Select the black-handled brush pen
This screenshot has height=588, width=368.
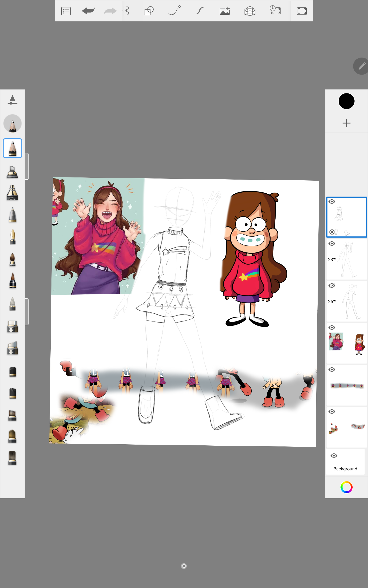[x=12, y=280]
